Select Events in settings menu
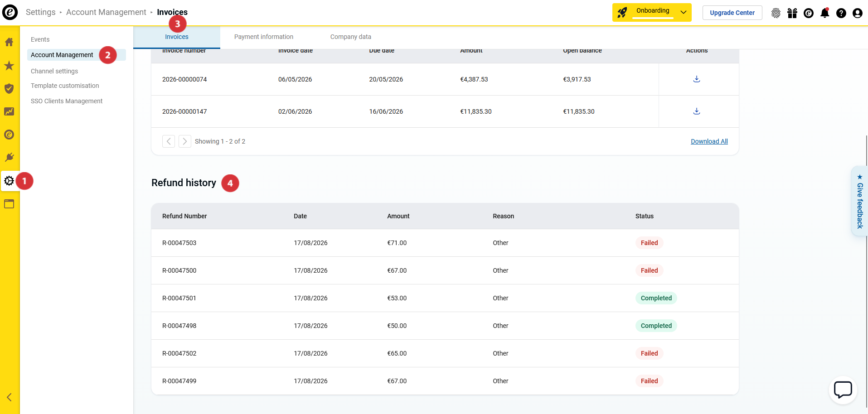The width and height of the screenshot is (868, 414). 40,39
